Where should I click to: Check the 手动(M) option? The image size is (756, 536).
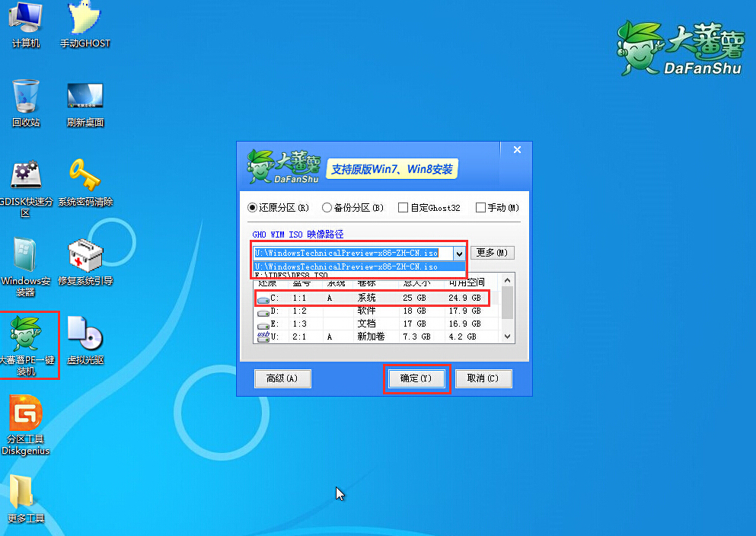483,207
